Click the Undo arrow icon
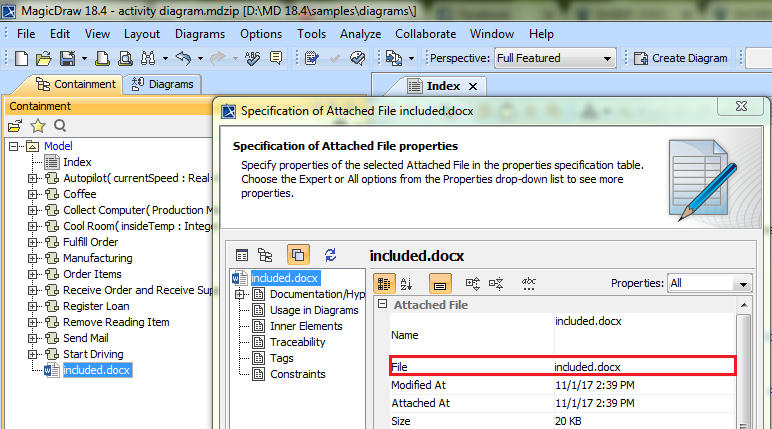 [183, 59]
